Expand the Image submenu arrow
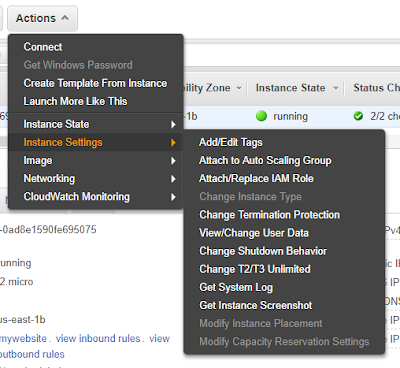 [173, 161]
